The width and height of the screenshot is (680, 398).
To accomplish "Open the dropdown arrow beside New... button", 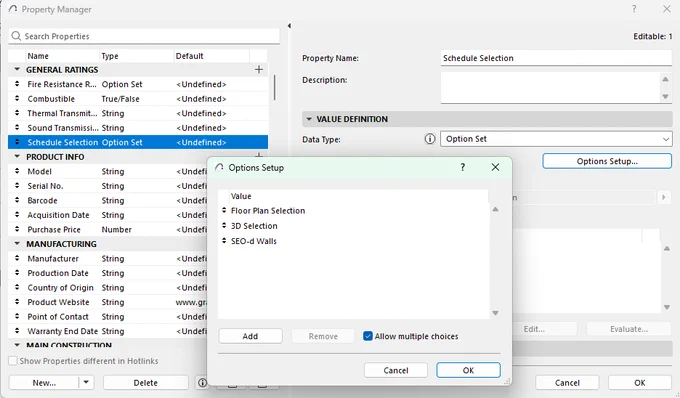I will tap(86, 382).
